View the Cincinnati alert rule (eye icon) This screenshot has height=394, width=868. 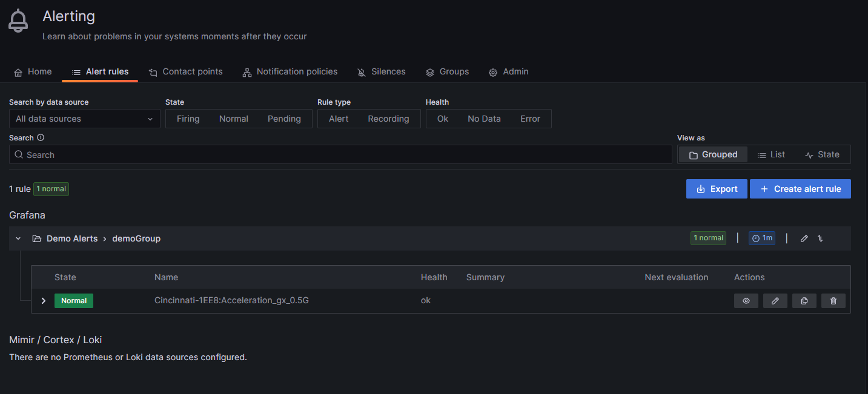click(746, 301)
